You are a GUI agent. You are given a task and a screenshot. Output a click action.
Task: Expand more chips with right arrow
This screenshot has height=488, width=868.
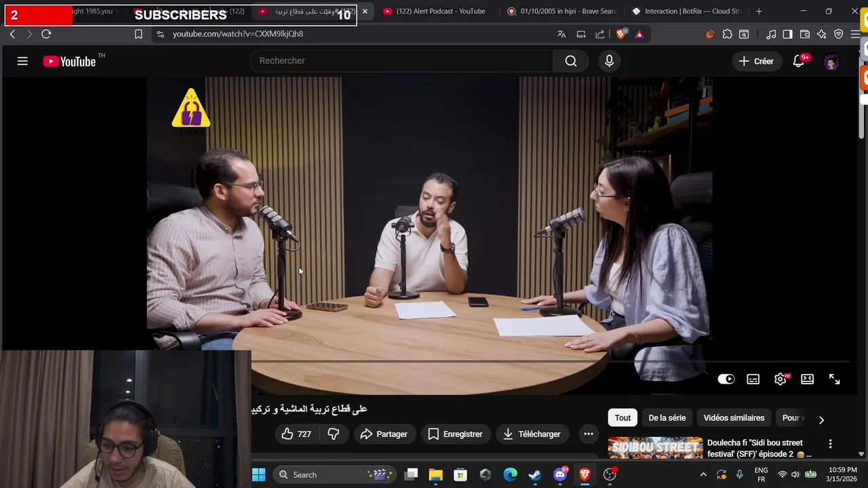(x=821, y=420)
